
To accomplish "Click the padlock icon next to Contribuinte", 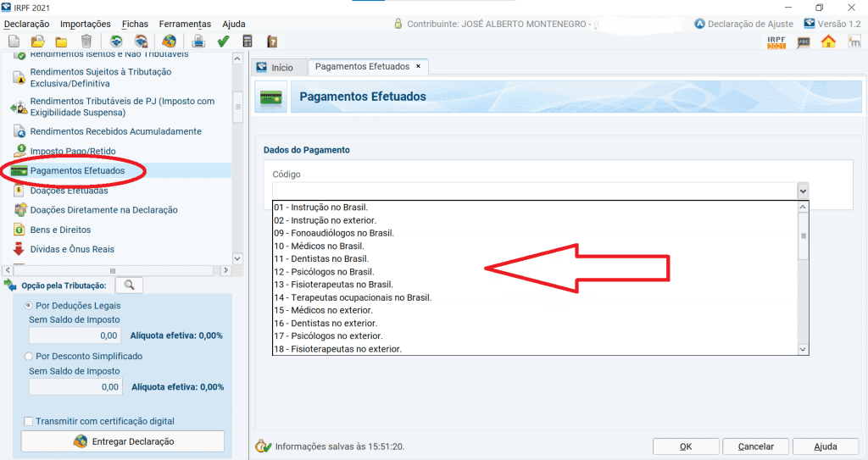I will [398, 24].
